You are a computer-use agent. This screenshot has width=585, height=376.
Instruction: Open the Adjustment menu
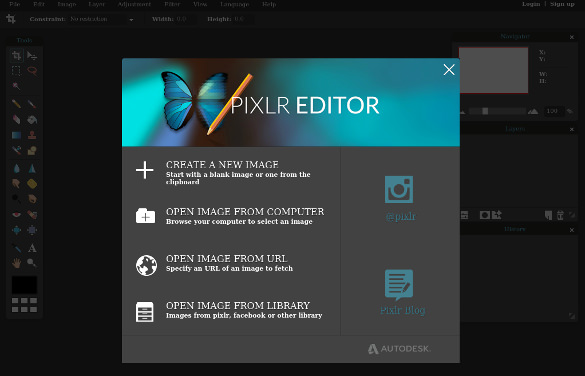pos(134,4)
